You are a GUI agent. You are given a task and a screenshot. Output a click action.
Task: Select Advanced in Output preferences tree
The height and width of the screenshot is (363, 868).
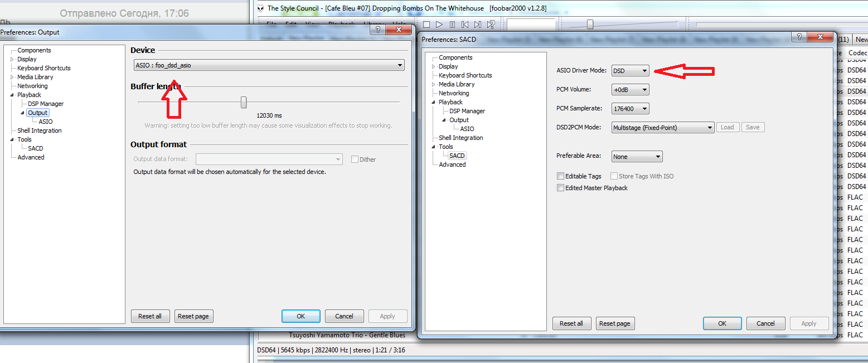31,157
